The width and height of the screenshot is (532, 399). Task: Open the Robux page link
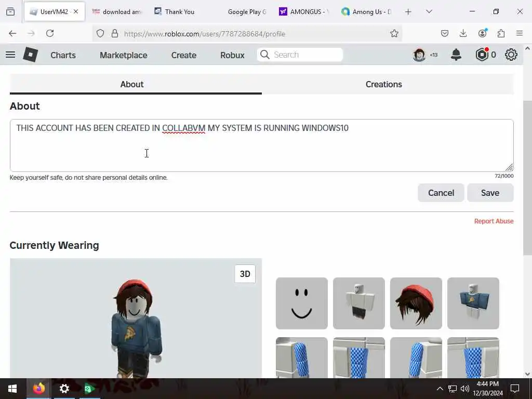tap(232, 55)
